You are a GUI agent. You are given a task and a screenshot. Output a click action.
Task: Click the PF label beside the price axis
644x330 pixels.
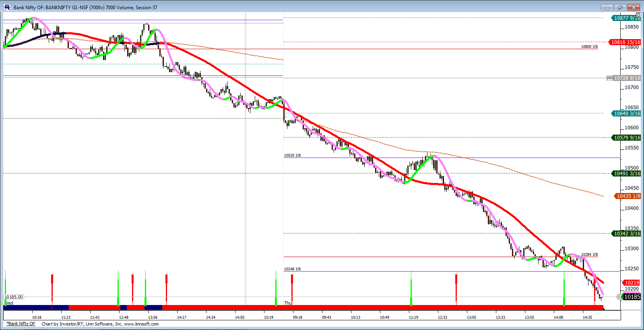[x=609, y=78]
